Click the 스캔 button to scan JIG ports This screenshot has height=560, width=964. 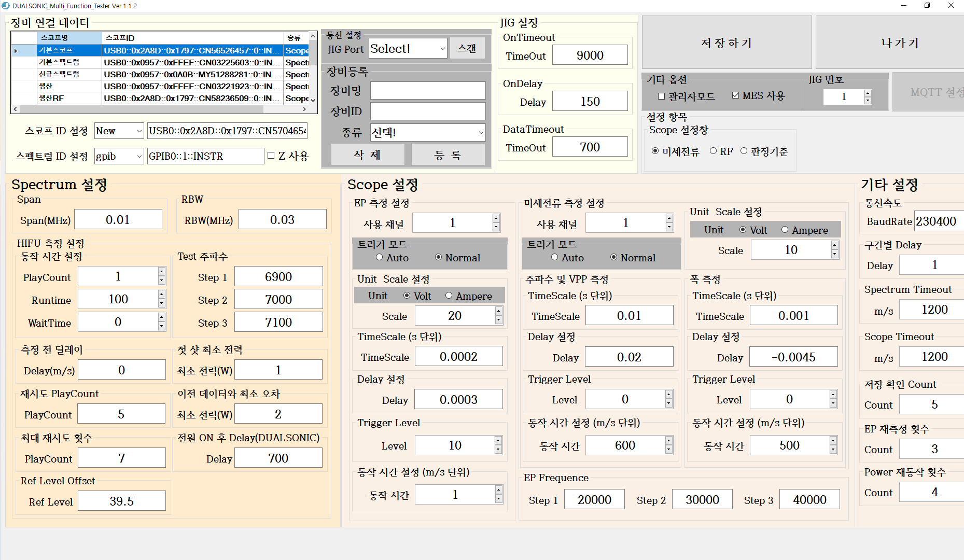(x=466, y=48)
